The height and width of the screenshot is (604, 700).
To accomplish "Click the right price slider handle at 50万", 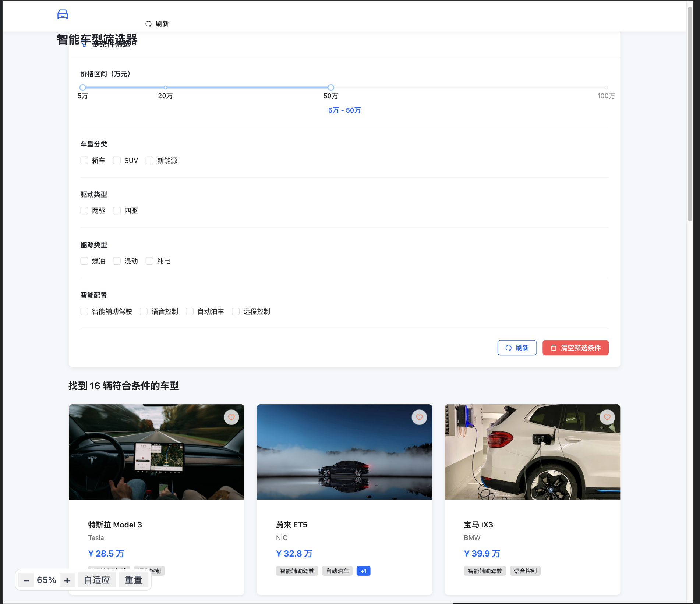I will 331,88.
